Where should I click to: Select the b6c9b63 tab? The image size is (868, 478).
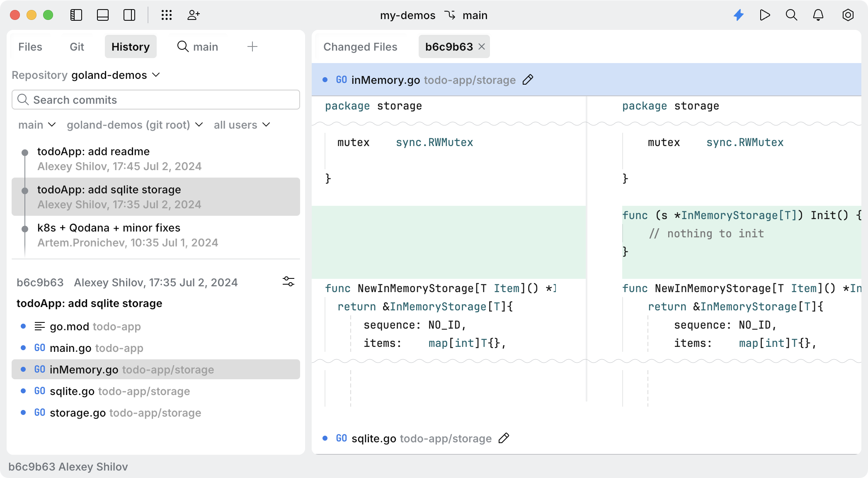click(x=449, y=47)
